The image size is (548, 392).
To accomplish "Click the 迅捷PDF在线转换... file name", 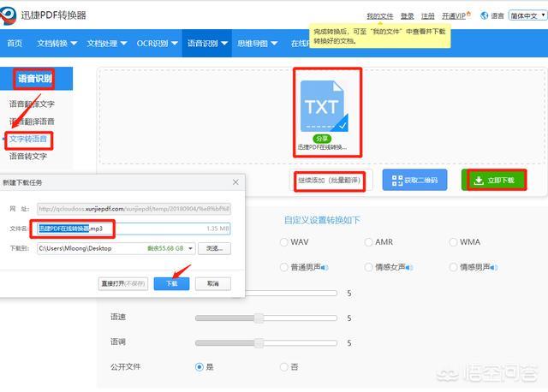I will pyautogui.click(x=322, y=147).
